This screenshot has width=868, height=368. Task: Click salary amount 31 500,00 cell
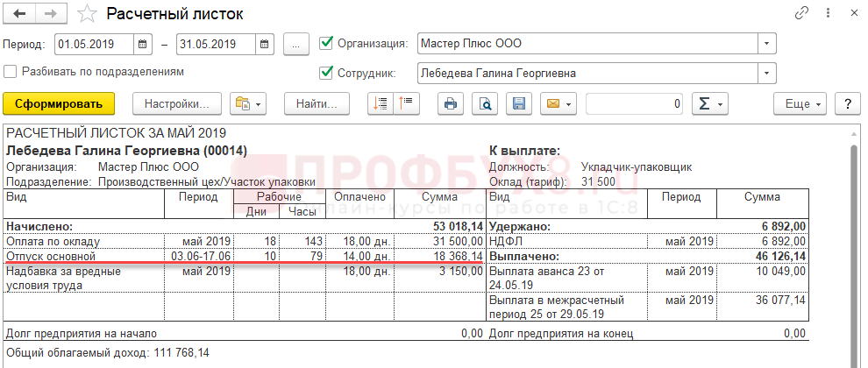tap(440, 241)
